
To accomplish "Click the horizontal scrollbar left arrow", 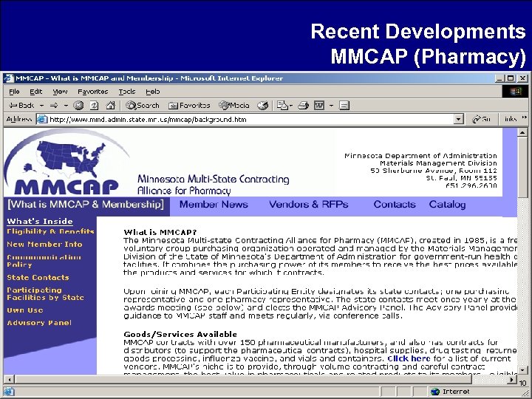I will pos(9,380).
